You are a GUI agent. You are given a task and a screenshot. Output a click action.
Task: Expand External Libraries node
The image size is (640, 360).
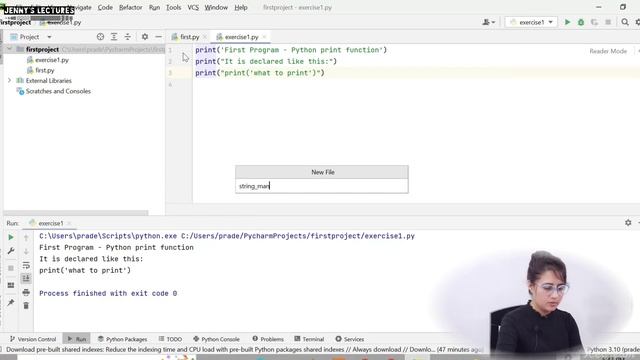point(9,80)
